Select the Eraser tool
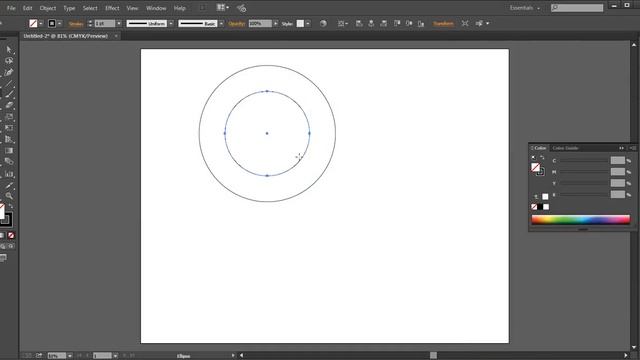The image size is (640, 360). [x=9, y=105]
